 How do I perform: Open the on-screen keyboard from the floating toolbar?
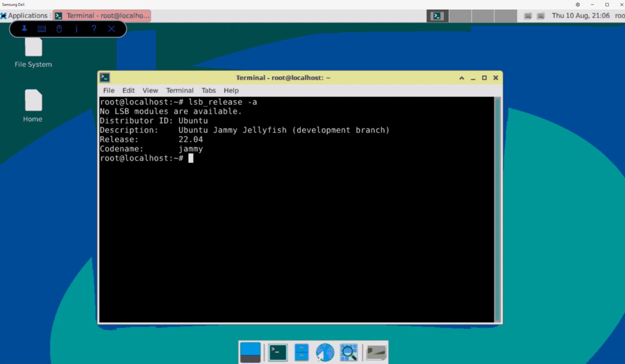tap(42, 29)
